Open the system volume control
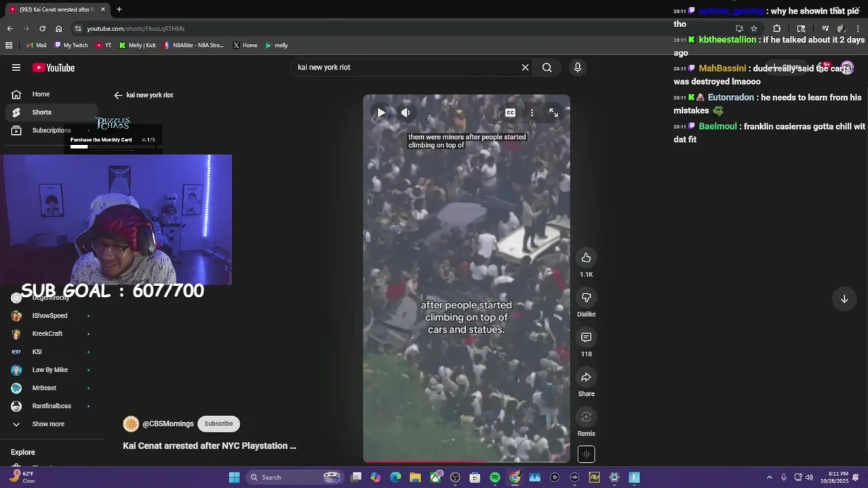This screenshot has width=868, height=488. tap(809, 477)
